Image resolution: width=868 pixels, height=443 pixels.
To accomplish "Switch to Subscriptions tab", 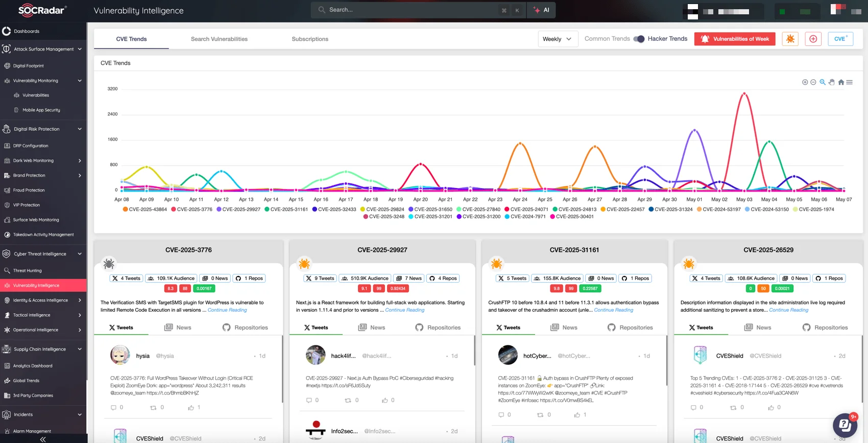I will (x=310, y=39).
